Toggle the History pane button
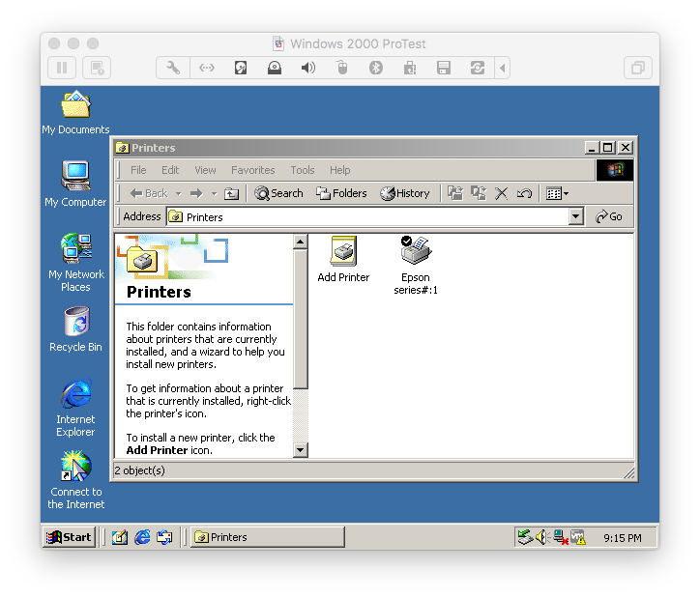700x598 pixels. point(405,193)
